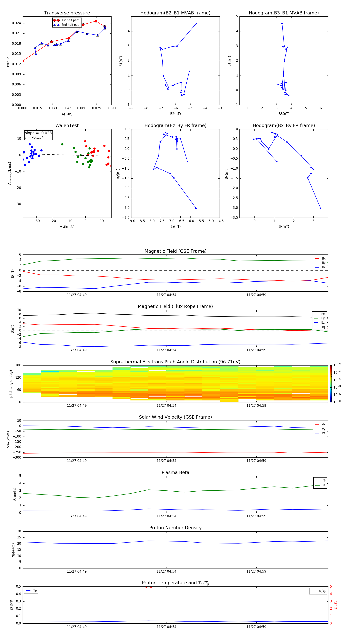Click the 'Hodogram(B2_B1 MVAB frame)' title
The width and height of the screenshot is (351, 644).
click(x=175, y=13)
